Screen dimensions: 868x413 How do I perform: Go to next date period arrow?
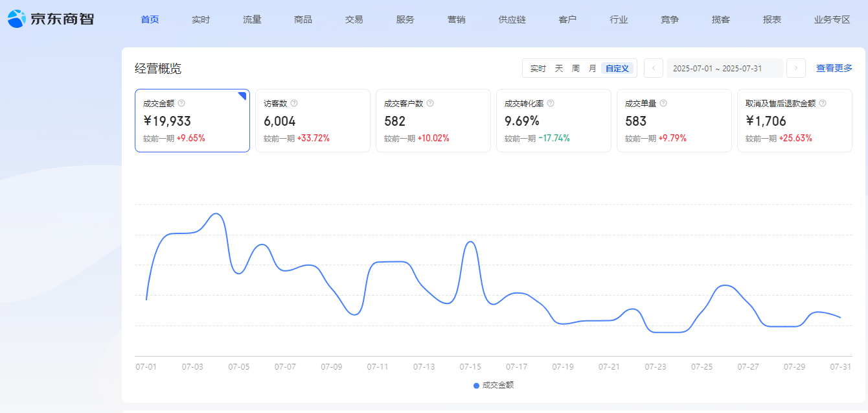796,68
